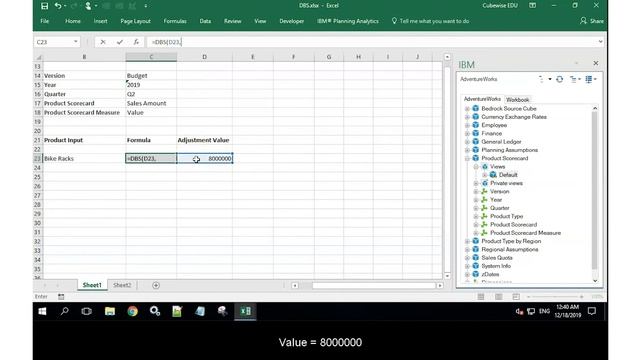Expand the formula bar with its arrow
The image size is (640, 360).
(600, 42)
